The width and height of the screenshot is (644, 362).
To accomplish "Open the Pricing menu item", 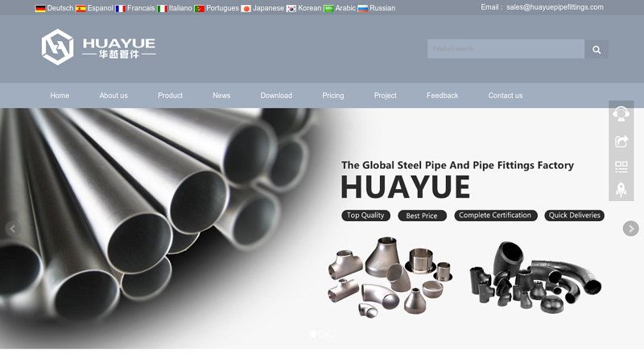I will pyautogui.click(x=333, y=96).
